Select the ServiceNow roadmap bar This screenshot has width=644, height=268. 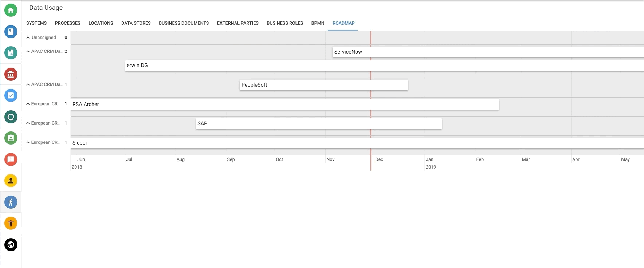[488, 52]
